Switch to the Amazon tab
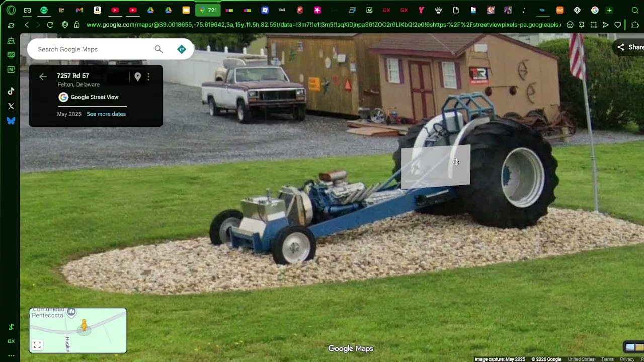644x362 pixels. 97,10
